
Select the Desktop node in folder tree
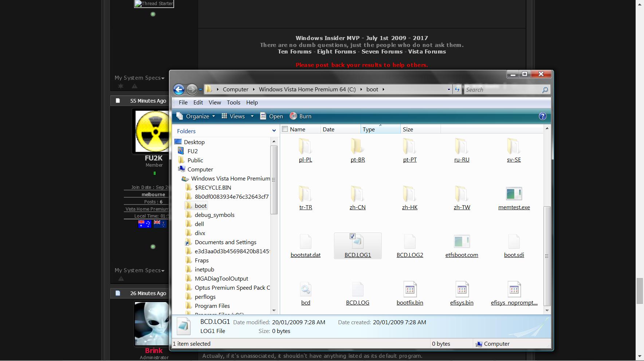pos(194,142)
